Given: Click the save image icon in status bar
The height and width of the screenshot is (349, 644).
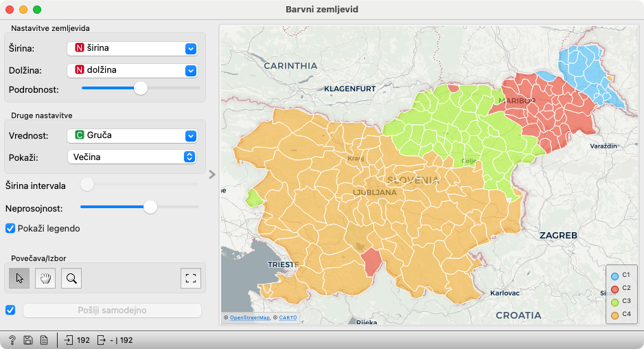Looking at the screenshot, I should [28, 340].
